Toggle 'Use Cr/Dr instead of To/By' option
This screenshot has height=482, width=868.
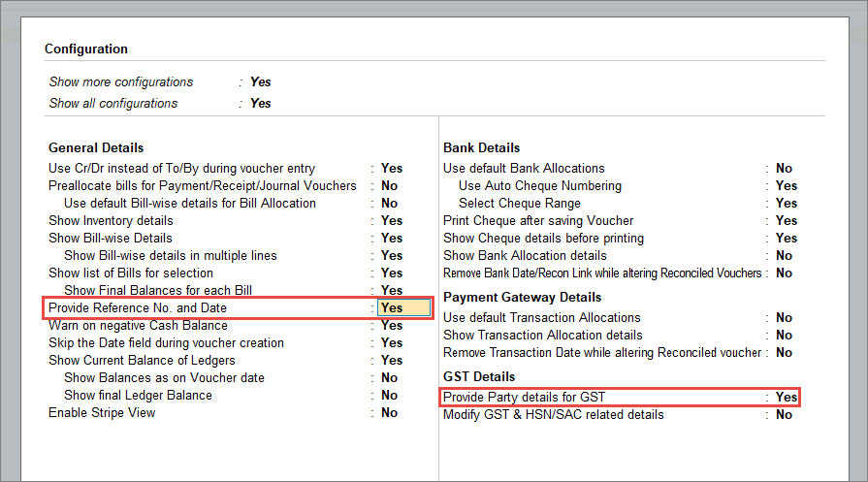(x=391, y=169)
